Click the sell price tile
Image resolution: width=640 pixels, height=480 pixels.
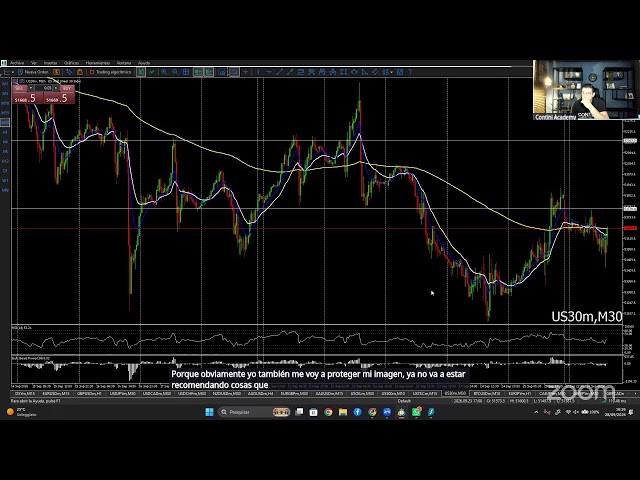point(27,98)
